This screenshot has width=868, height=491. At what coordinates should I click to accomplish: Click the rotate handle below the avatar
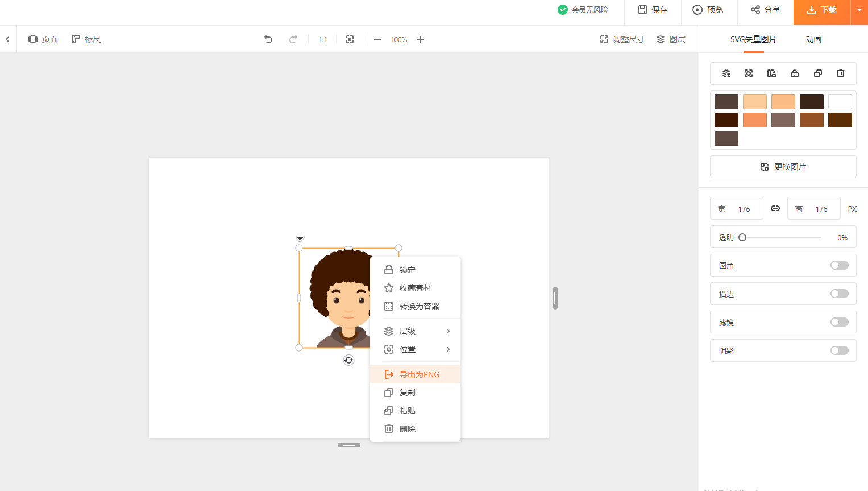click(x=349, y=360)
